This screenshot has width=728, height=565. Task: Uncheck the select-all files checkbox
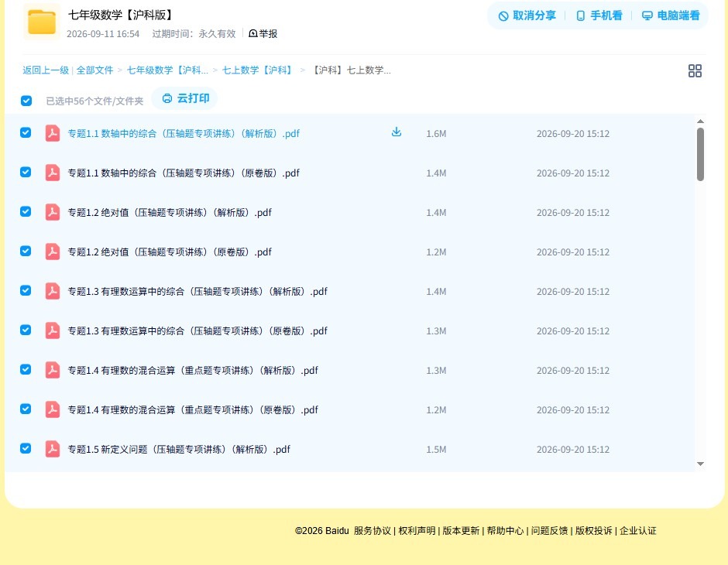[26, 101]
